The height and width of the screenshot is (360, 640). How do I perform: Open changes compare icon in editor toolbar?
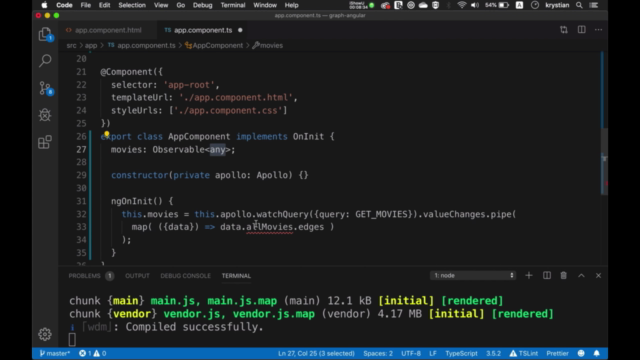[x=564, y=30]
